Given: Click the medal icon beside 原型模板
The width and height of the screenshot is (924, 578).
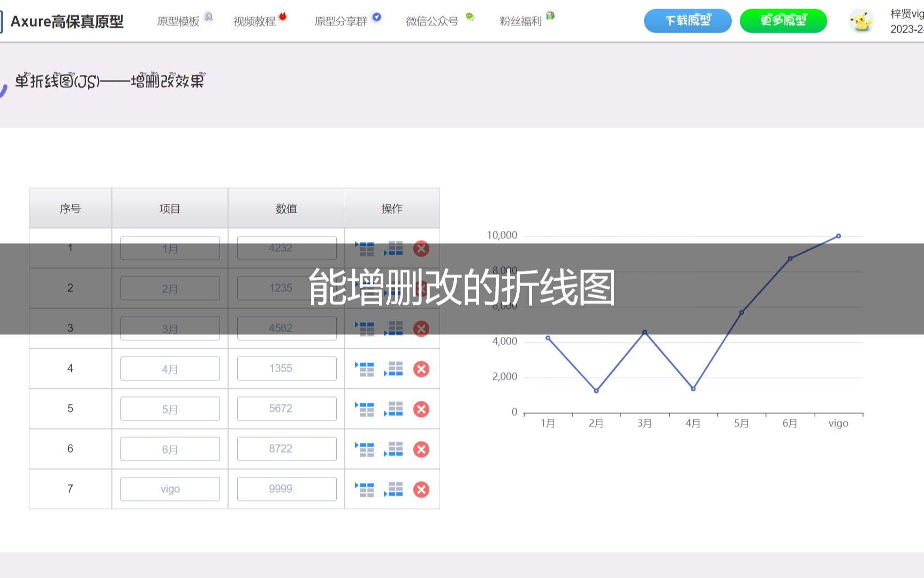Looking at the screenshot, I should click(x=208, y=17).
